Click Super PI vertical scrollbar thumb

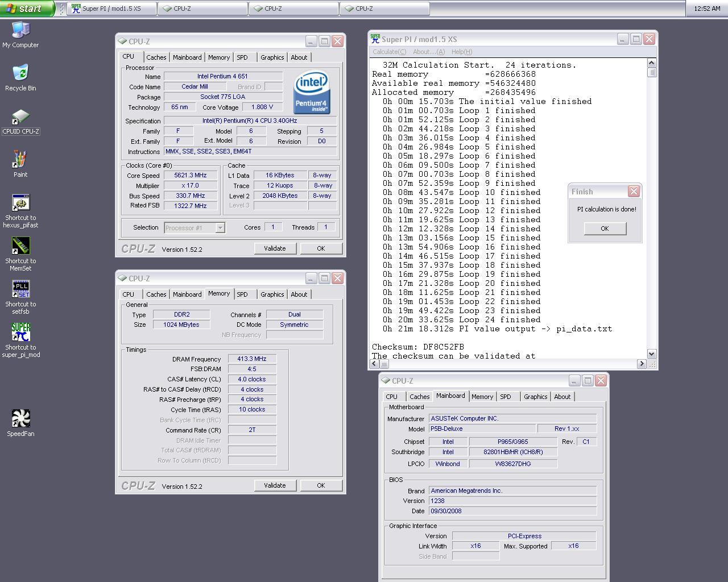click(652, 72)
